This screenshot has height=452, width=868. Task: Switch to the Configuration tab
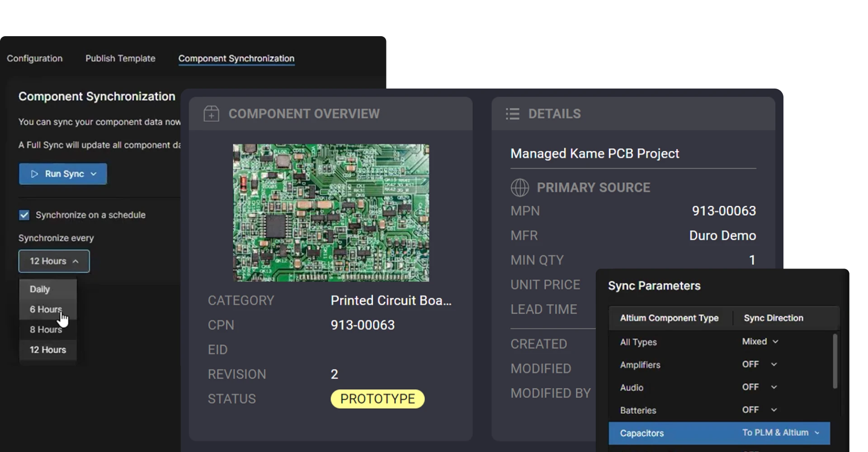35,58
